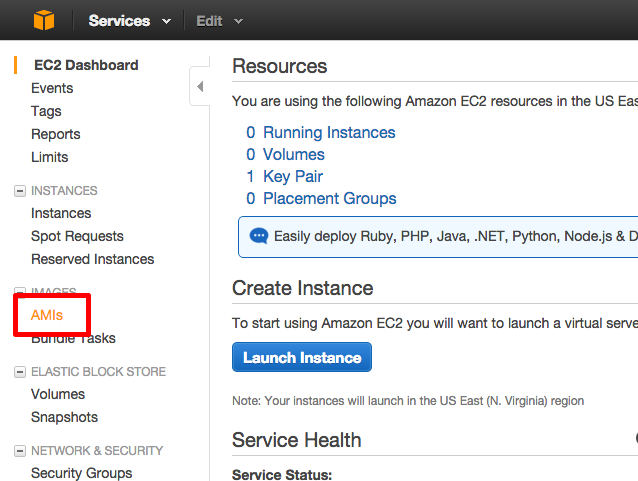Open Spot Requests page
The image size is (638, 481).
pos(77,236)
